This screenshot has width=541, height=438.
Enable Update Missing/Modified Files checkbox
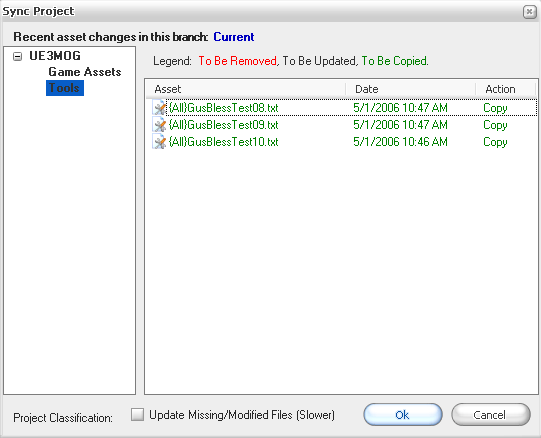coord(137,415)
